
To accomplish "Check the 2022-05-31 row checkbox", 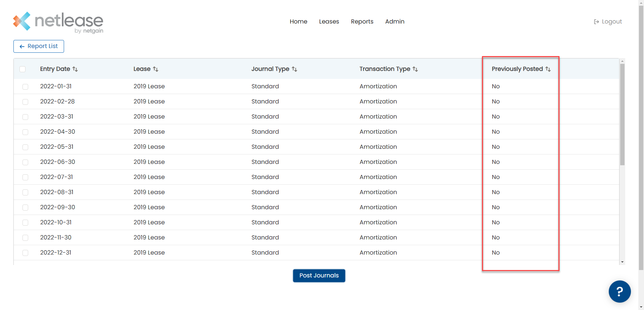I will 25,147.
